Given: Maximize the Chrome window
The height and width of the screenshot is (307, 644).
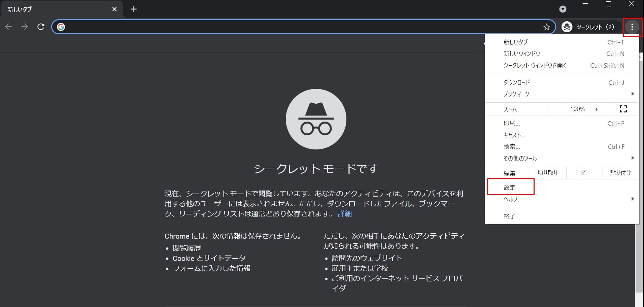Looking at the screenshot, I should click(x=608, y=4).
